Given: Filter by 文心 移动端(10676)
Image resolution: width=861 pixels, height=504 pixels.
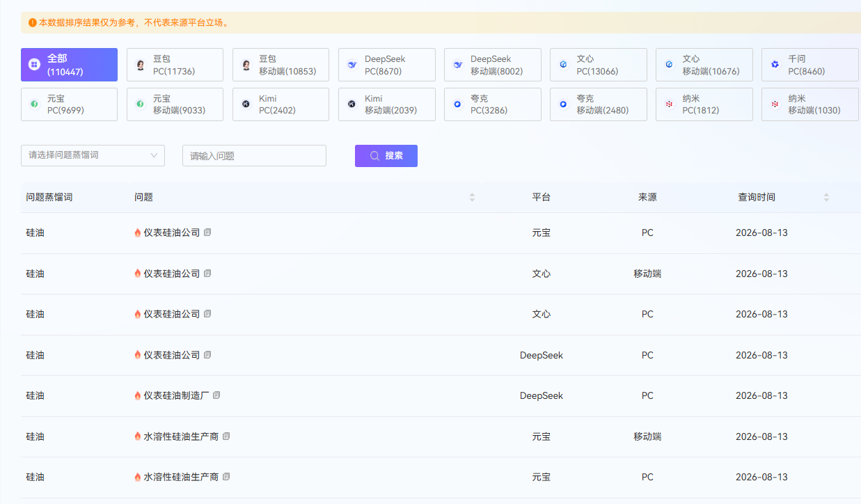Looking at the screenshot, I should coord(704,65).
